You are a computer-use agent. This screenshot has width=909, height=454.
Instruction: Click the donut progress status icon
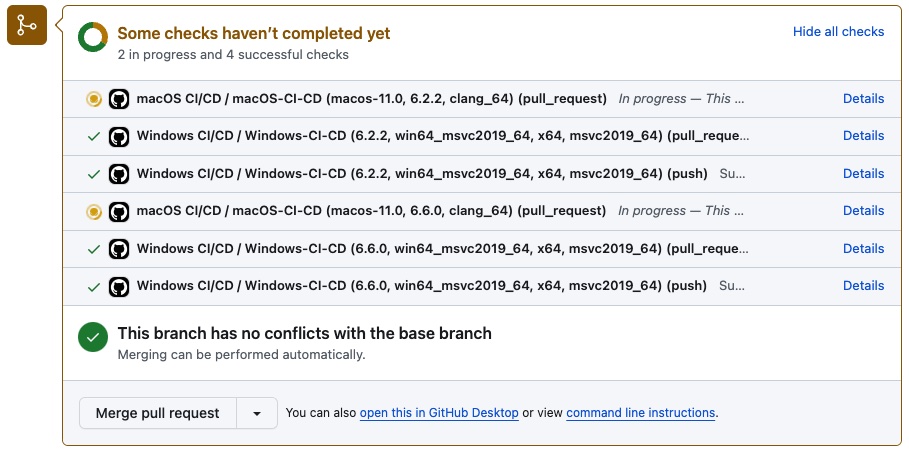tap(93, 37)
